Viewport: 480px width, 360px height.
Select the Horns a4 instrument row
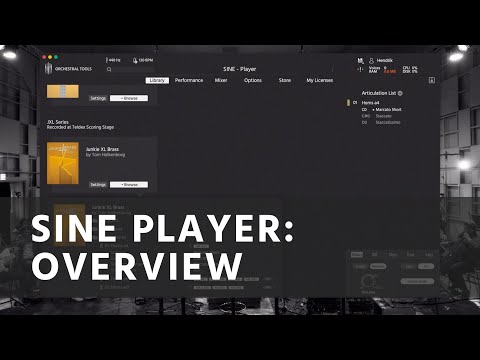point(370,103)
